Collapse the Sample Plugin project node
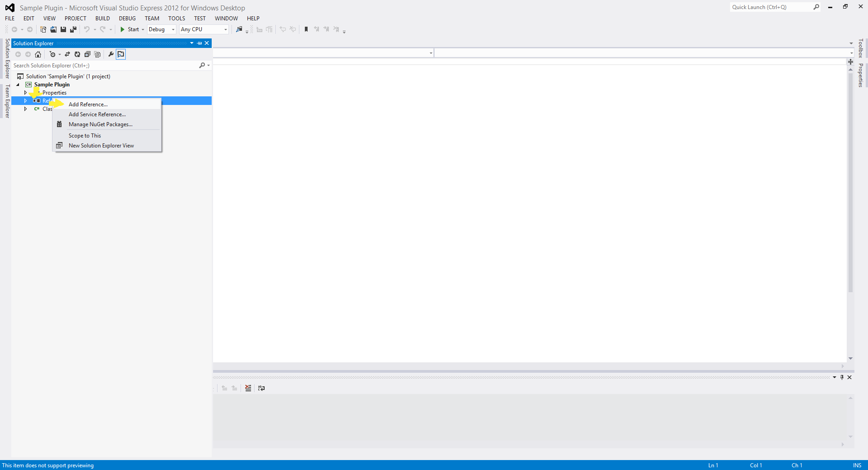868x470 pixels. point(18,85)
